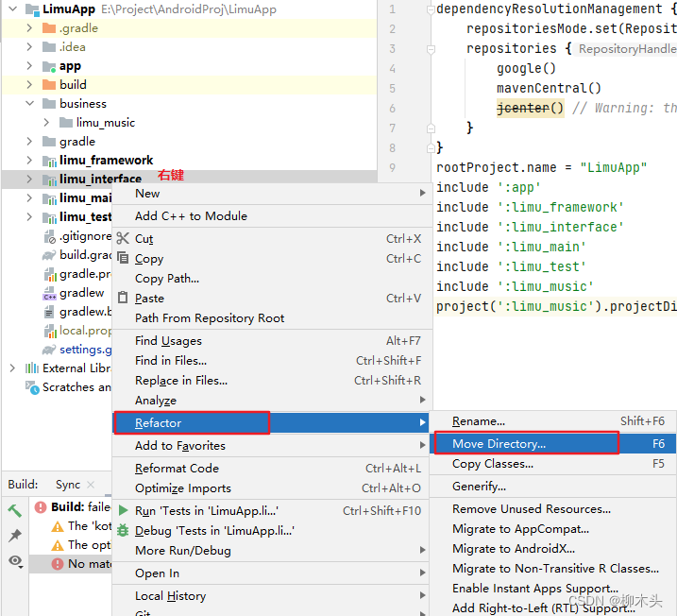Click the Paste clipboard icon

[x=123, y=298]
